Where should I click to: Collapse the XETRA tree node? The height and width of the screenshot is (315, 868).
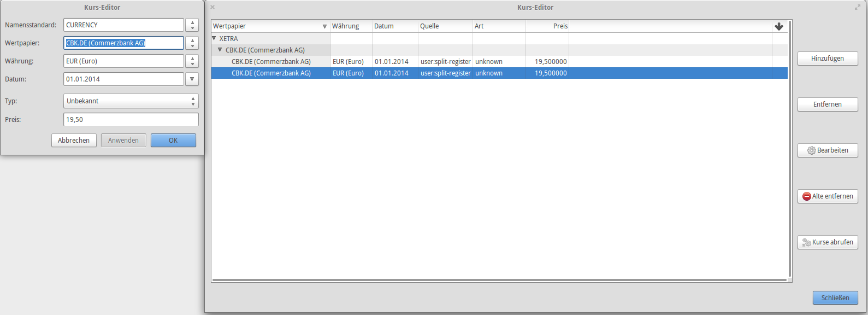214,38
